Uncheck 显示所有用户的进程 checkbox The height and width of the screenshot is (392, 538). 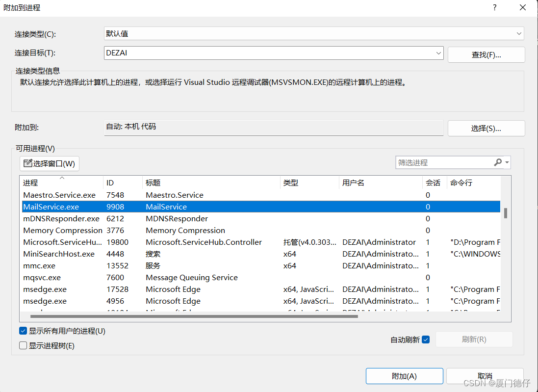[23, 331]
